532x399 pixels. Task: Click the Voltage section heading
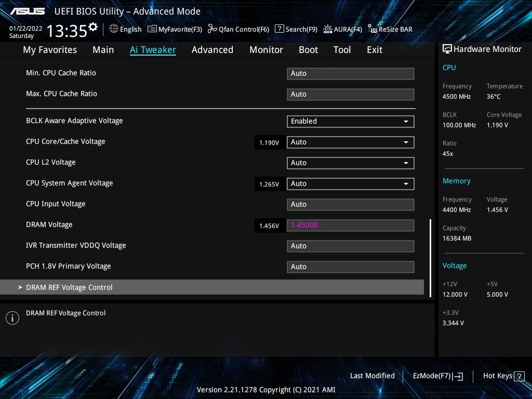(x=454, y=265)
